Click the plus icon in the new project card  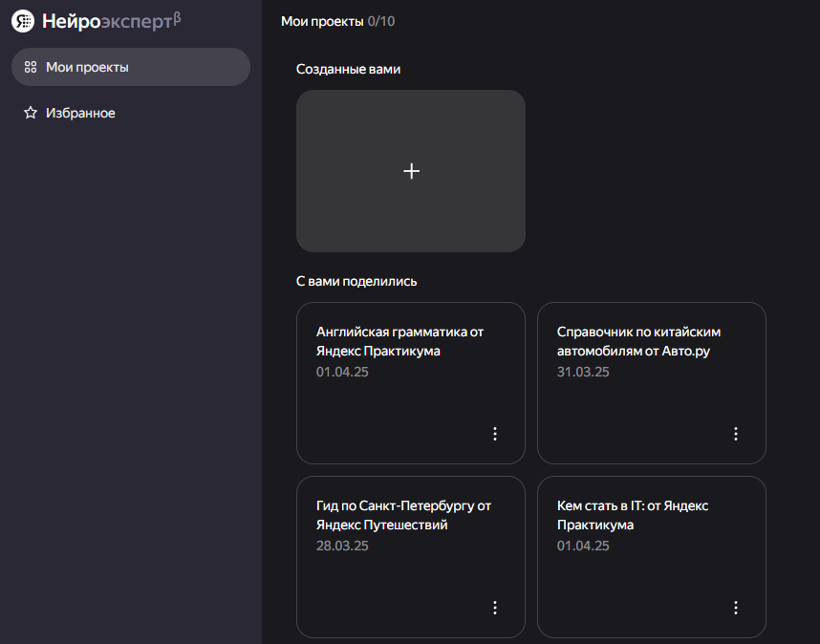tap(412, 171)
